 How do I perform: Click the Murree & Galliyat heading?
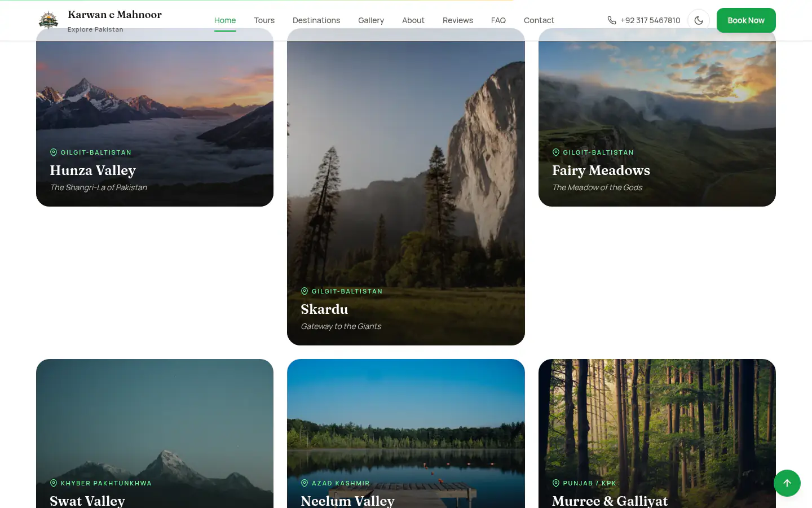(610, 501)
